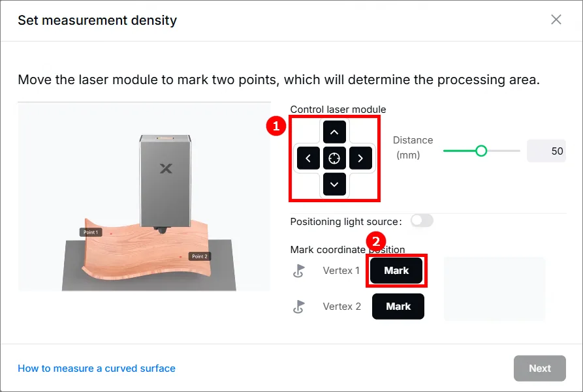Viewport: 583px width, 392px height.
Task: Click the flag icon beside Vertex 2
Action: pyautogui.click(x=299, y=307)
